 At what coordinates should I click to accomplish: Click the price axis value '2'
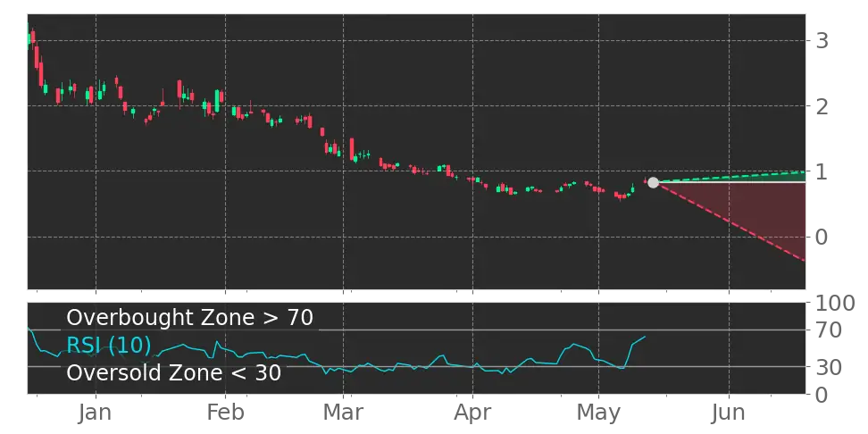tap(822, 105)
